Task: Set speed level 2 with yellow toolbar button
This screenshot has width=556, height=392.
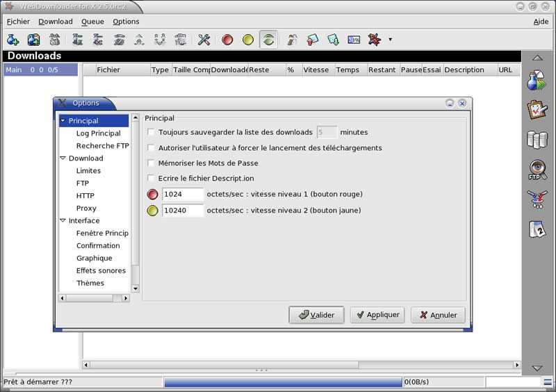Action: pos(248,40)
